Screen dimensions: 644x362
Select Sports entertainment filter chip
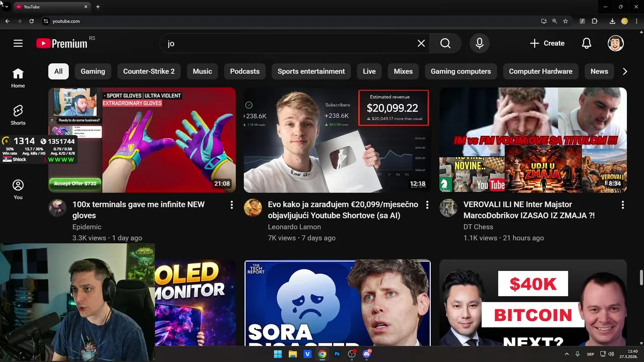[x=311, y=71]
